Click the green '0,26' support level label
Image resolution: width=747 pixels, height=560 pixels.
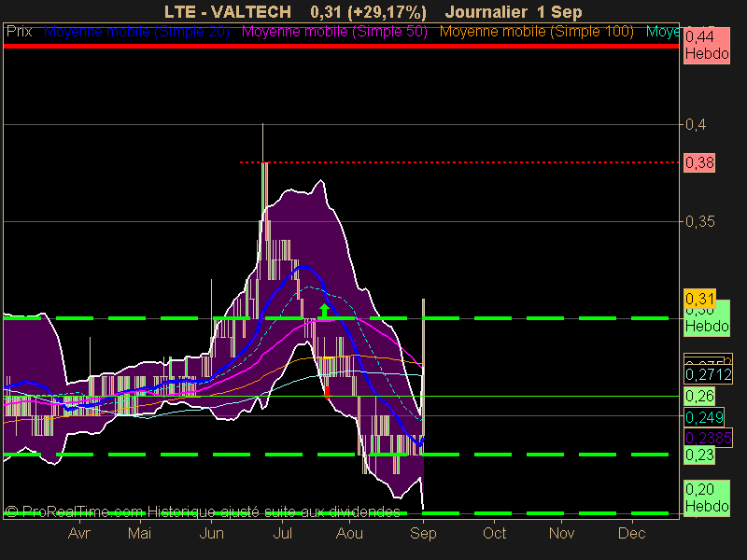(699, 396)
